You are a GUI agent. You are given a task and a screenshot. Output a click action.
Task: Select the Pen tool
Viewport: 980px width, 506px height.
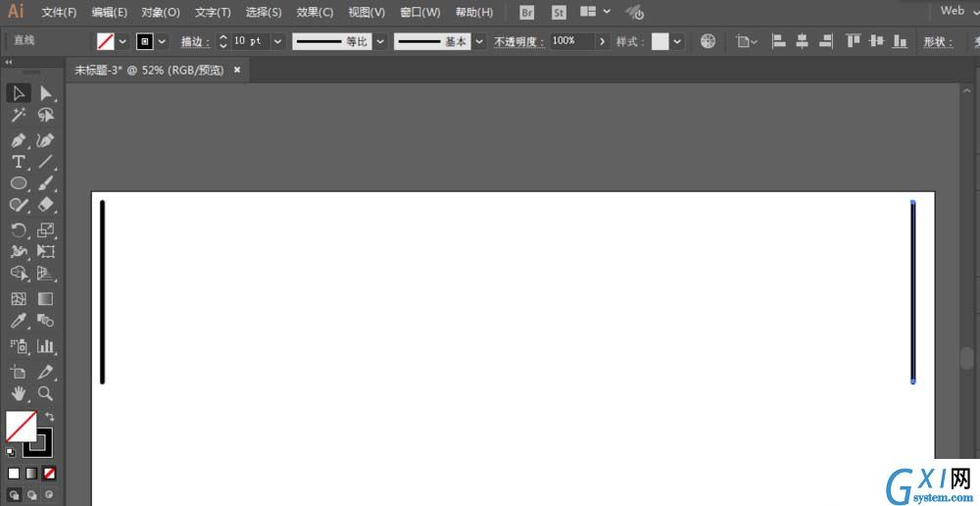[x=19, y=140]
